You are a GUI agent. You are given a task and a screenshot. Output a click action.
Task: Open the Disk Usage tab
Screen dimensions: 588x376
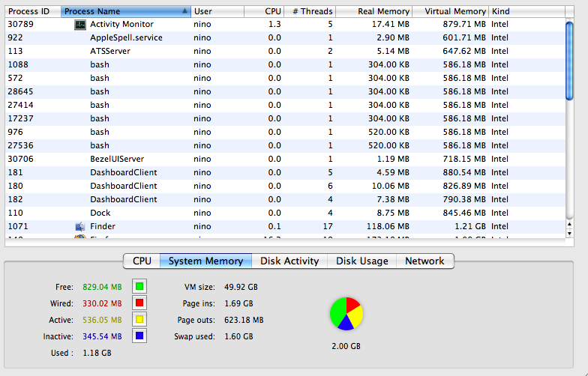pyautogui.click(x=361, y=261)
